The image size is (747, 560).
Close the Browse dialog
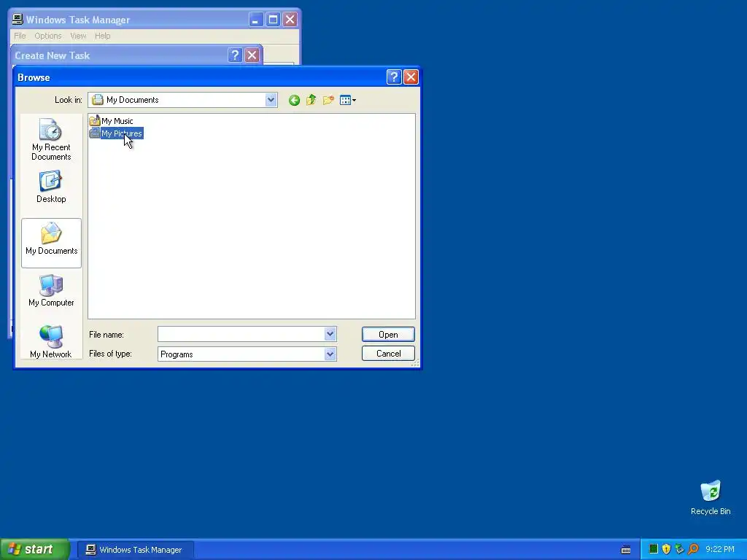pyautogui.click(x=411, y=77)
